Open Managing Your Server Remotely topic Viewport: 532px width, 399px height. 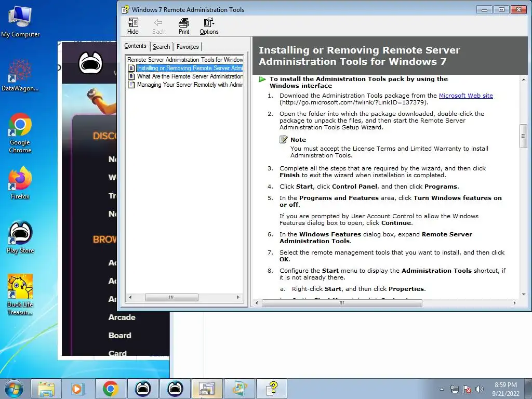189,85
